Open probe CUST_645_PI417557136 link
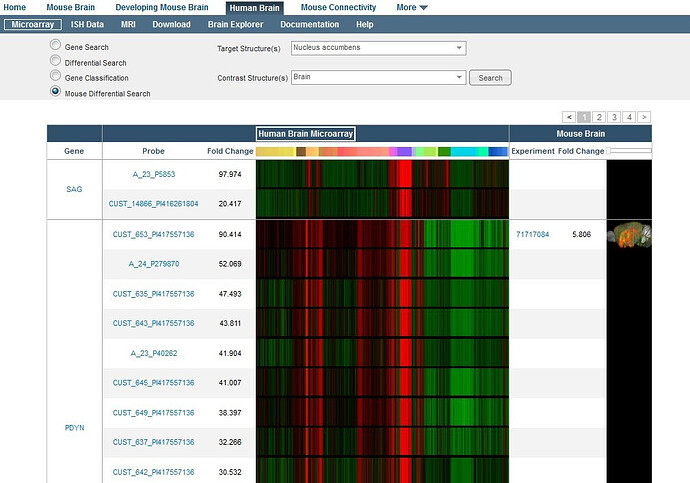The width and height of the screenshot is (690, 483). pos(154,383)
